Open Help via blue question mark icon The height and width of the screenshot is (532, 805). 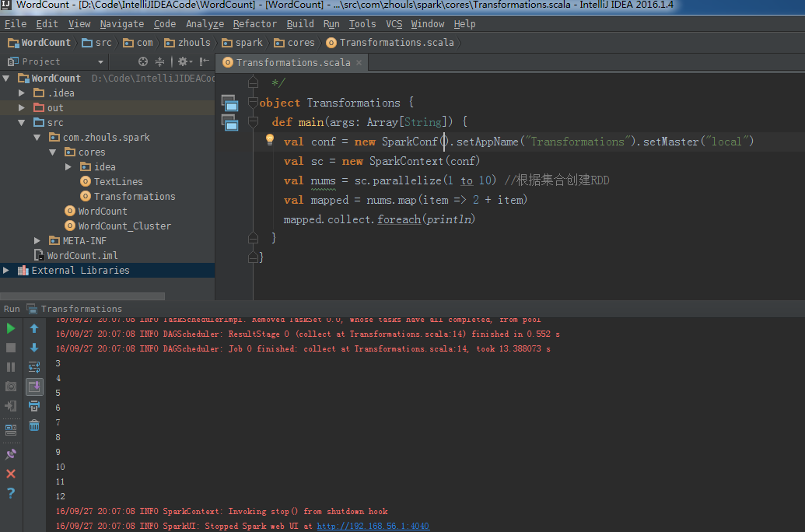coord(10,493)
